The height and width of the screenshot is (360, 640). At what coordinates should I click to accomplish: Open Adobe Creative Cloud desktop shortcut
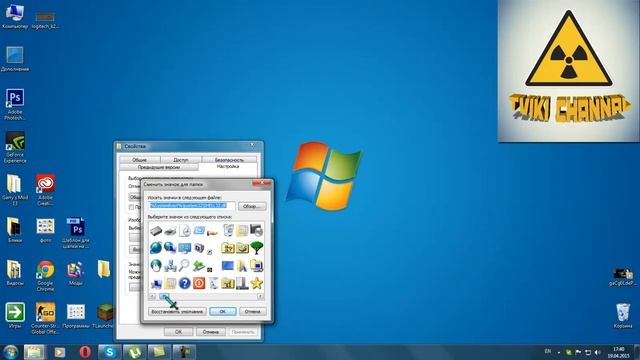click(x=45, y=190)
